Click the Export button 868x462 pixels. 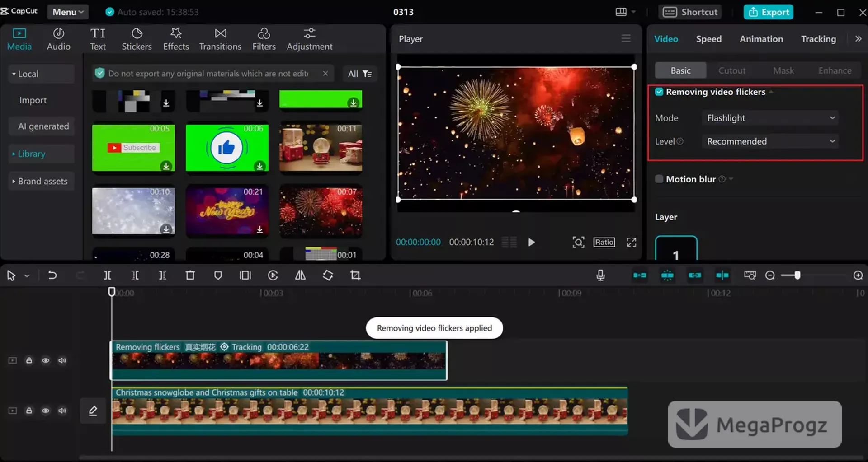pos(769,12)
